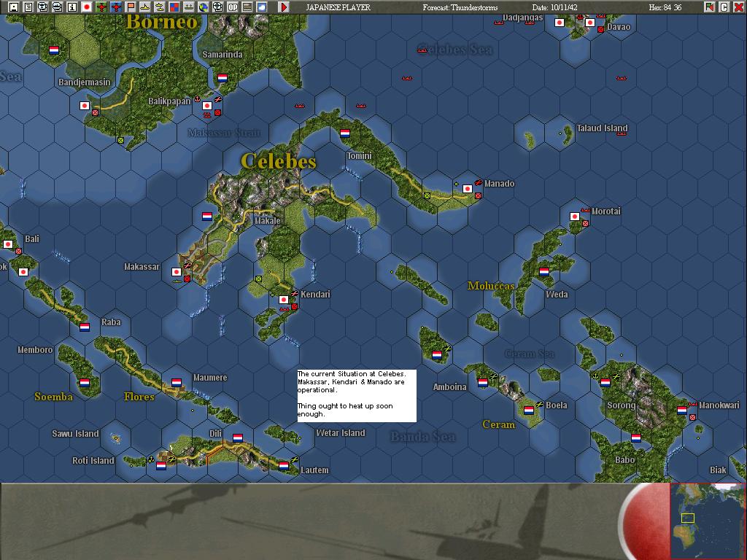
Task: Click the info 'i' toolbar icon
Action: (x=72, y=7)
